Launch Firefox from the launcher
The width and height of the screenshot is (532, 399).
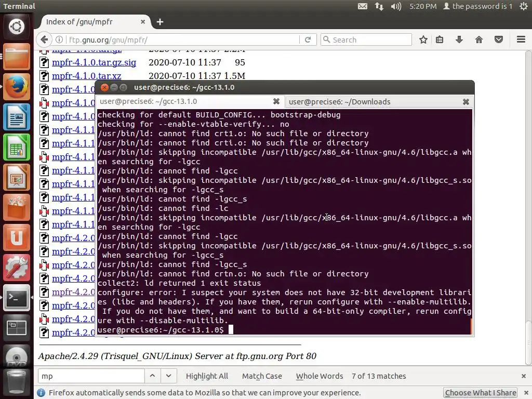click(x=16, y=87)
